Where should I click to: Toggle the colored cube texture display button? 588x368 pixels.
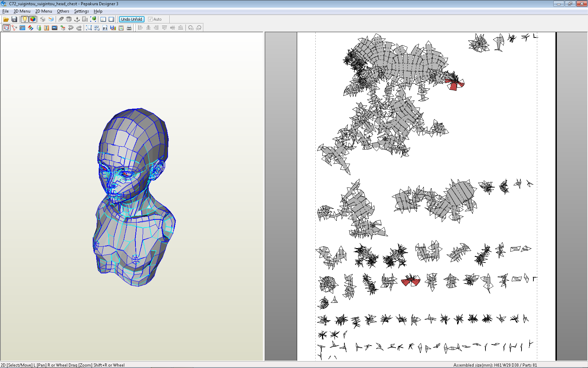point(33,19)
